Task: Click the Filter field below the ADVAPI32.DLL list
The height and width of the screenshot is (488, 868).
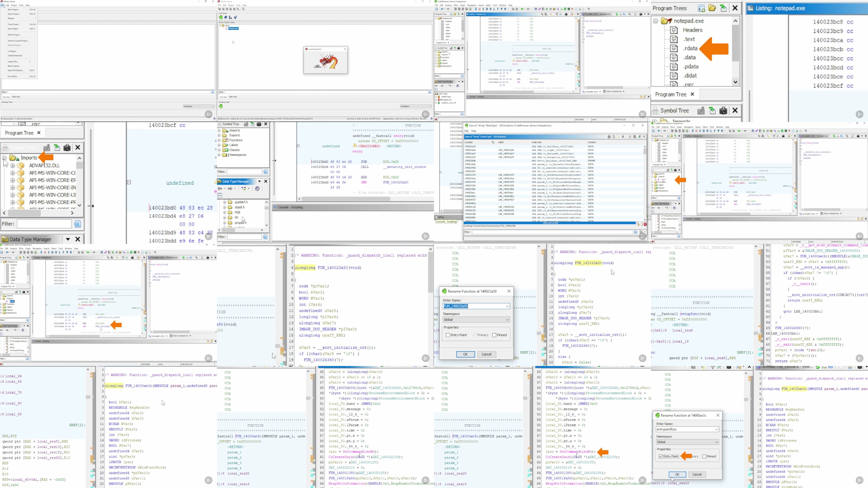Action: click(44, 224)
